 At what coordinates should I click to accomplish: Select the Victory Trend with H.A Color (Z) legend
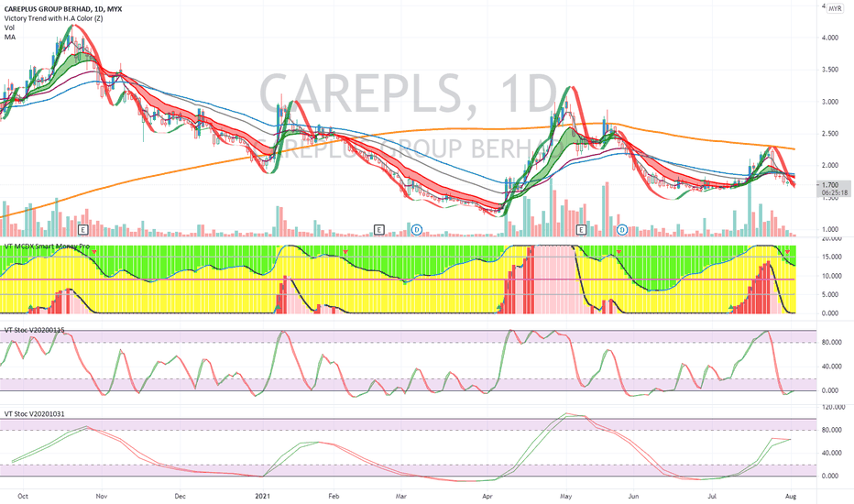click(53, 18)
